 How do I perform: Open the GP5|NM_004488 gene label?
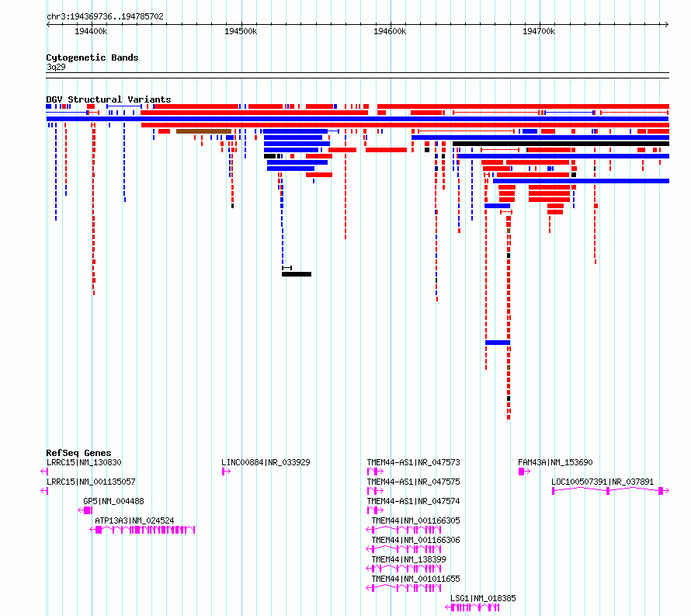coord(113,501)
